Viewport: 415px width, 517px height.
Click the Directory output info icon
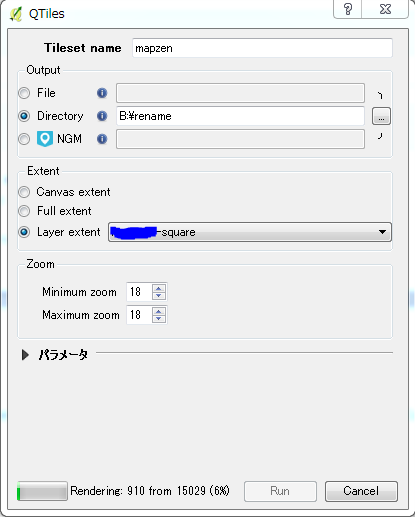click(102, 116)
